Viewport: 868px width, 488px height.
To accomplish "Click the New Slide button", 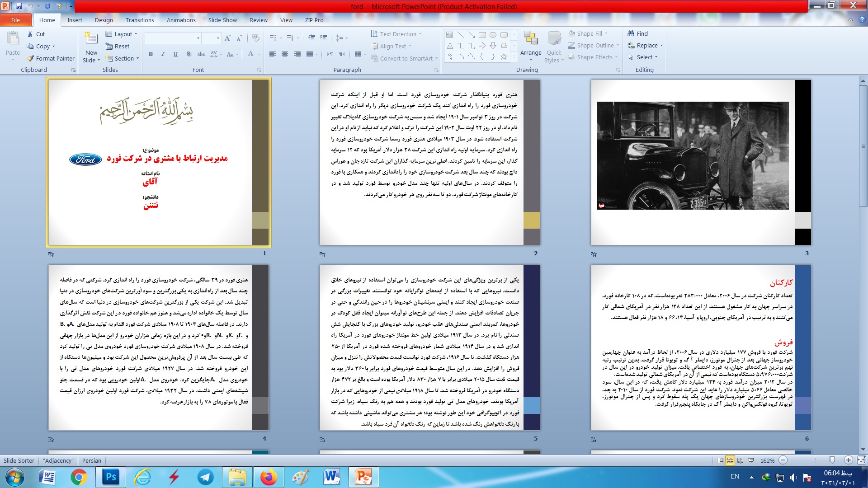I will [x=91, y=47].
